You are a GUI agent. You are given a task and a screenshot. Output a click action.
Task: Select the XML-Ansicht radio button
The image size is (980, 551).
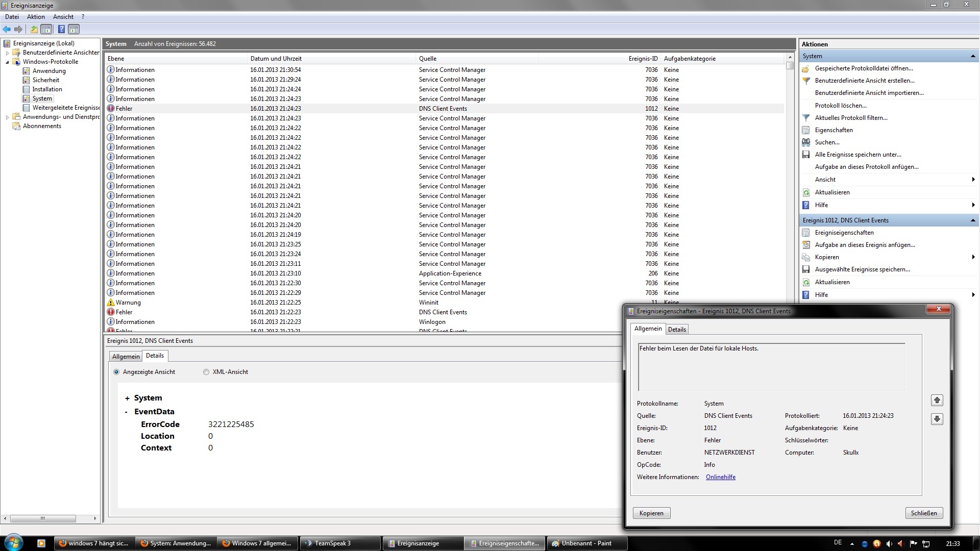[206, 372]
